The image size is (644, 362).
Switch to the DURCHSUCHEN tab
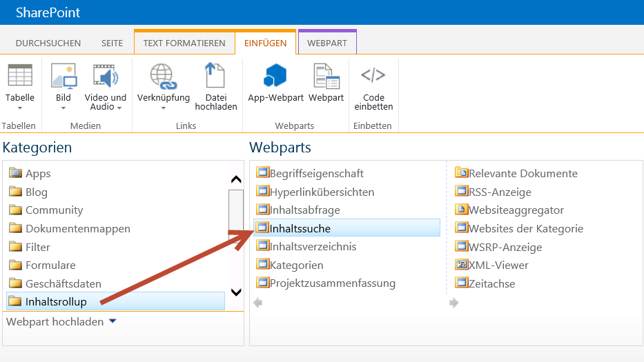48,43
